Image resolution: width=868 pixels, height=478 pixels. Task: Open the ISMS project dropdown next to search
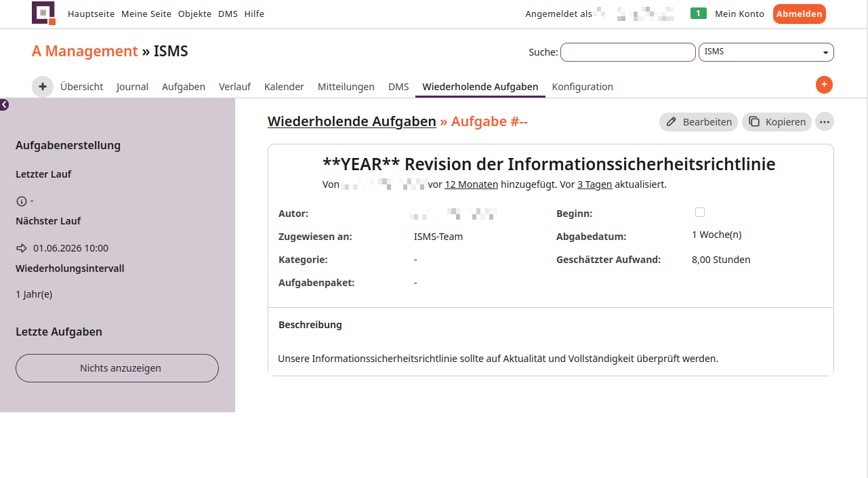pos(766,52)
